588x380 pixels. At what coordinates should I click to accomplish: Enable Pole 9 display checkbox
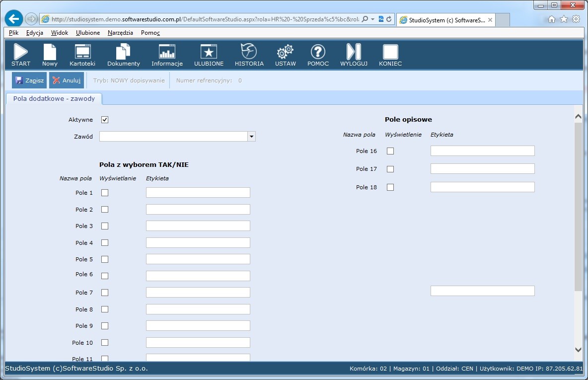point(105,326)
